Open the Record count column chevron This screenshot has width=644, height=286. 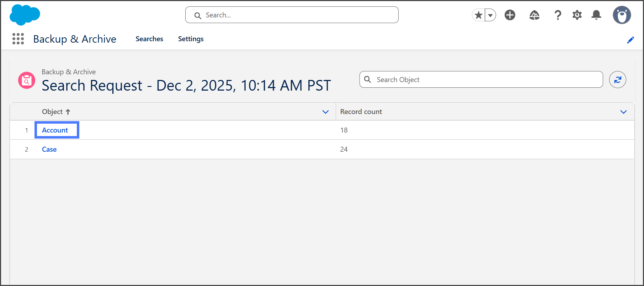623,112
